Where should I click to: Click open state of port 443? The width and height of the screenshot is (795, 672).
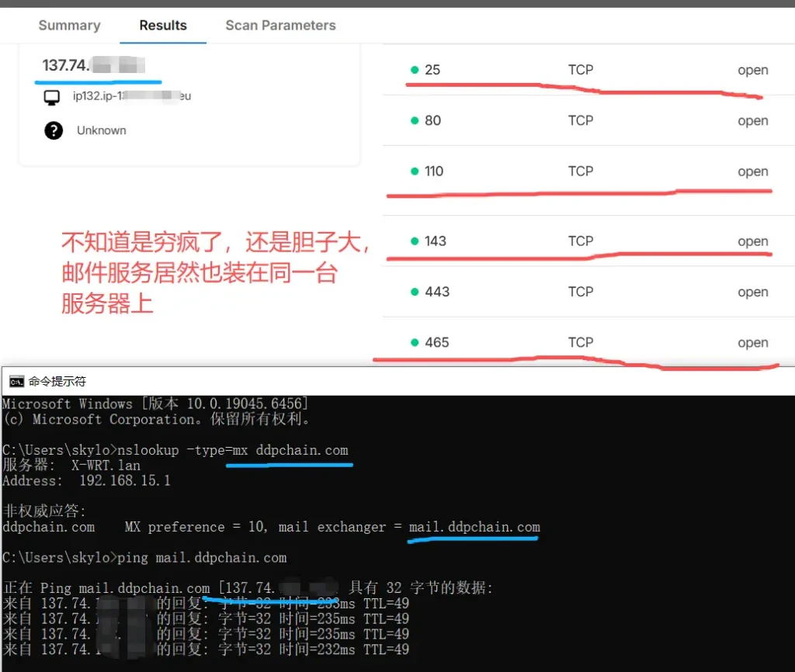753,292
